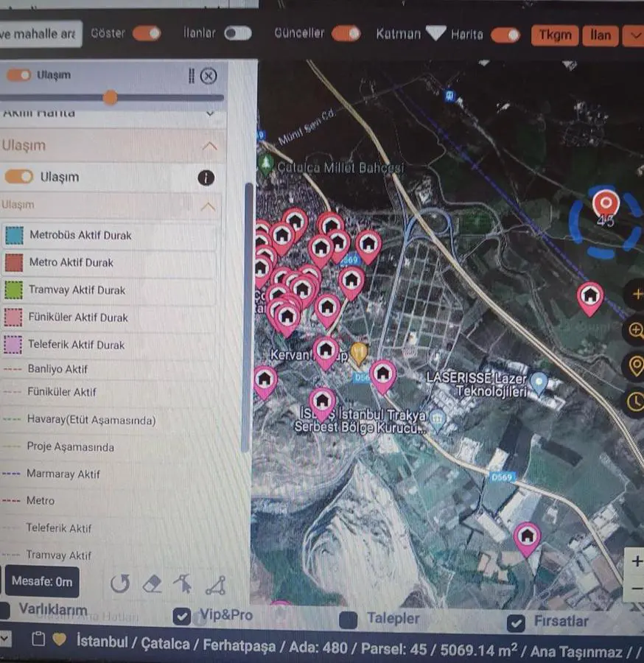The width and height of the screenshot is (644, 663).
Task: Click the red parcel 45 map pin
Action: [606, 204]
